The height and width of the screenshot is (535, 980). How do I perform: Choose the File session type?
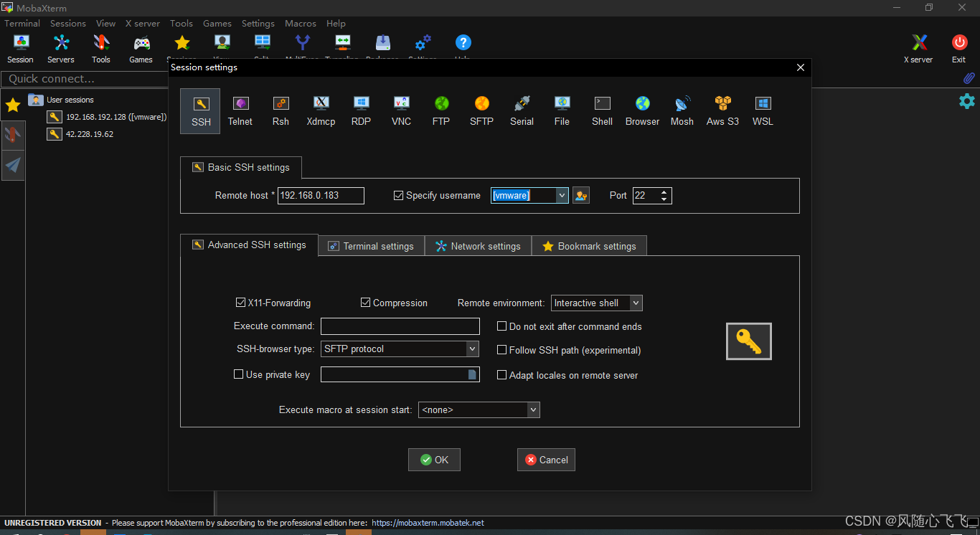point(562,111)
